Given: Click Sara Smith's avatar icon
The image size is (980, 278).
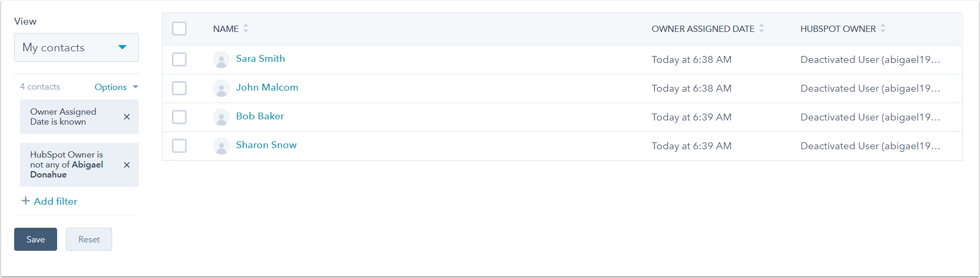Looking at the screenshot, I should (x=221, y=60).
